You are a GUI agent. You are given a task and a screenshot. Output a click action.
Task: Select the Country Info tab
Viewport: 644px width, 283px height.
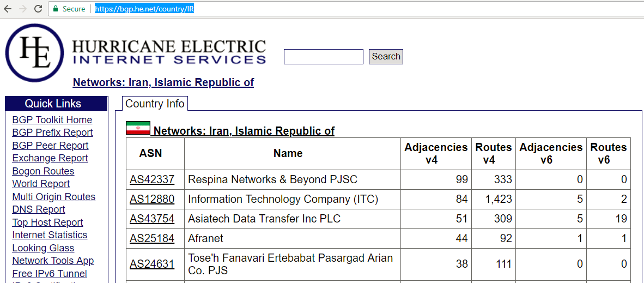(155, 104)
